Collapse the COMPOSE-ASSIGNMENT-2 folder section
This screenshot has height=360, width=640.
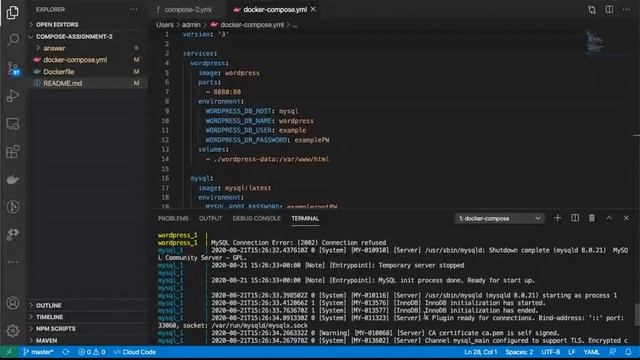click(87, 36)
